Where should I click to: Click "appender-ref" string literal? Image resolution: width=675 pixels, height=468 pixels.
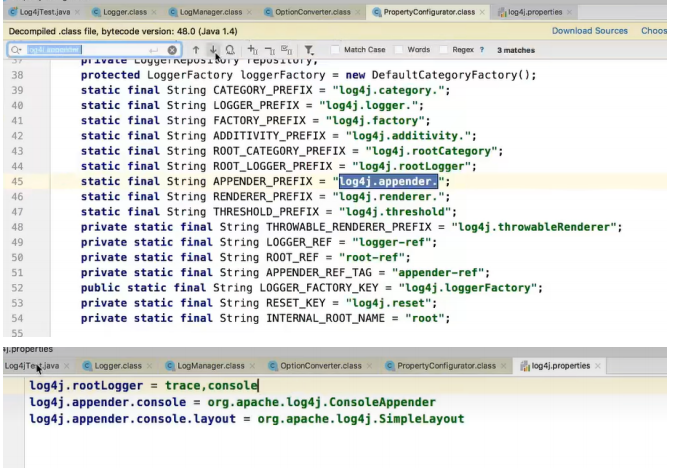(x=438, y=273)
